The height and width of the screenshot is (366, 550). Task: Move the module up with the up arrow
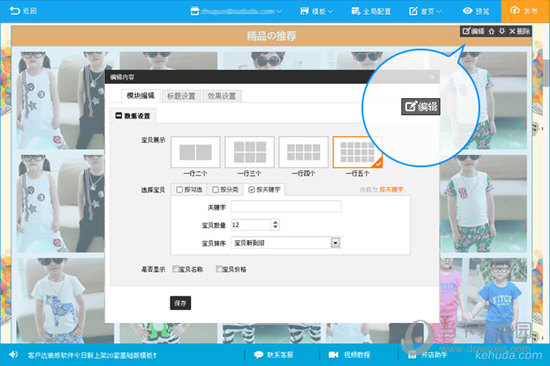[491, 32]
